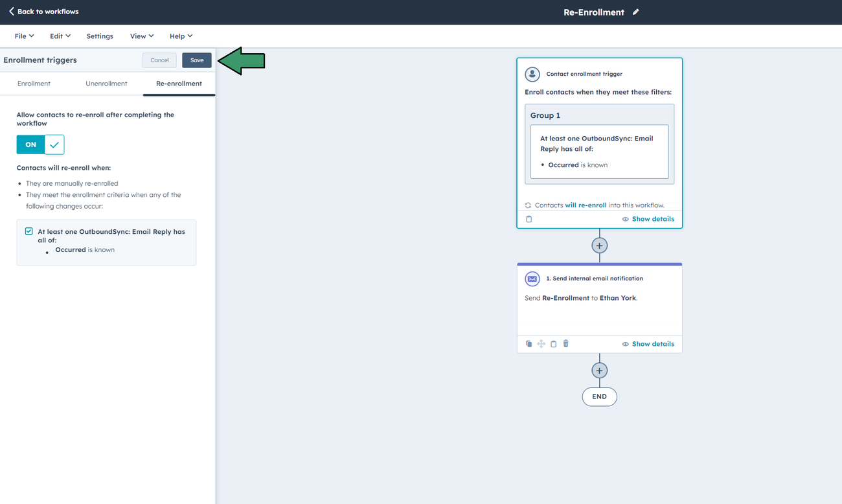Save the enrollment trigger changes

point(196,60)
